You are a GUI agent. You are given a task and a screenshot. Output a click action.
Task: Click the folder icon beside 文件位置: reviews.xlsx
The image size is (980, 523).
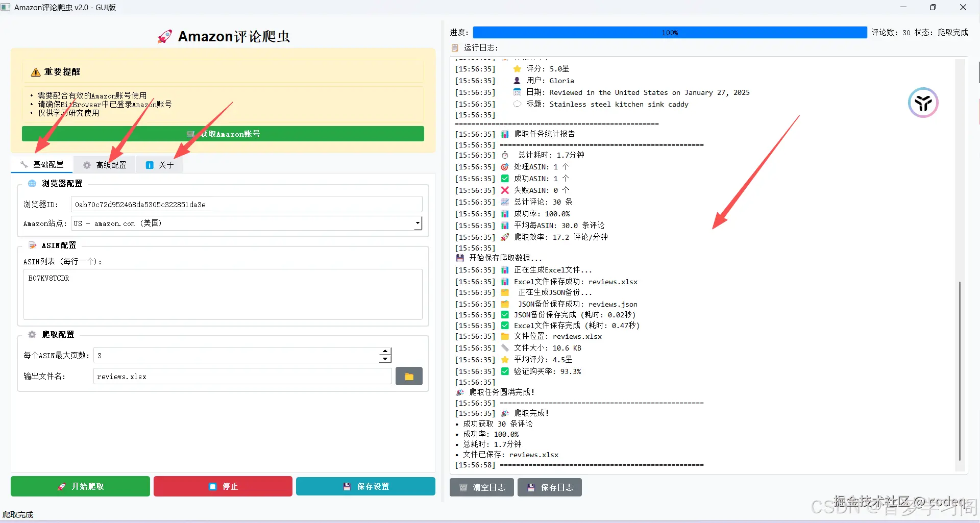505,336
